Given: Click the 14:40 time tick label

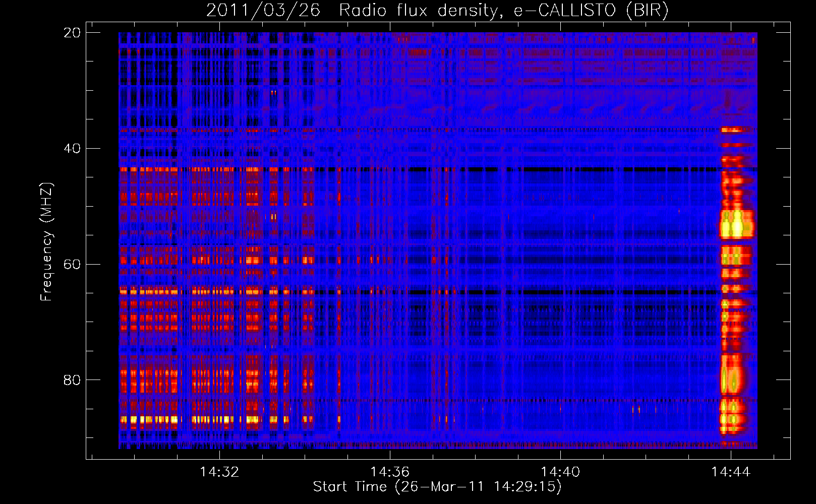Looking at the screenshot, I should pos(560,472).
